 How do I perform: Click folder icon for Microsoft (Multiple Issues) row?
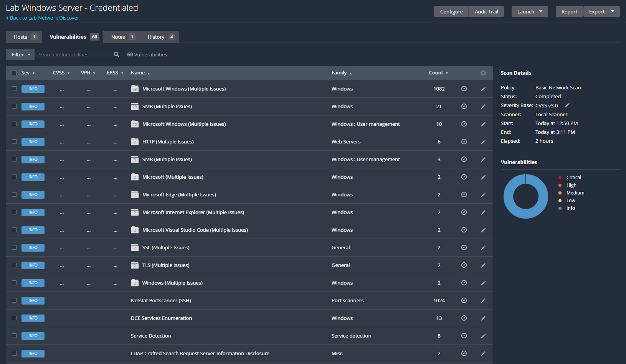[x=135, y=177]
